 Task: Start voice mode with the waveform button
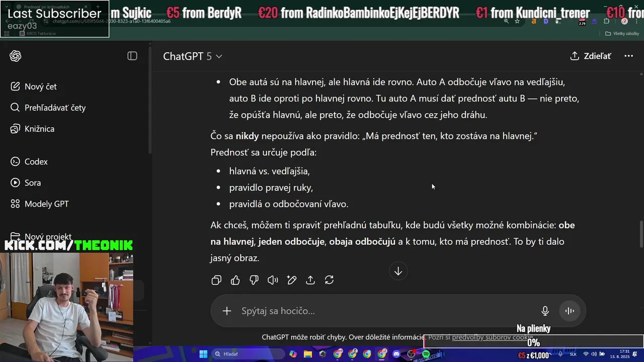(x=570, y=311)
